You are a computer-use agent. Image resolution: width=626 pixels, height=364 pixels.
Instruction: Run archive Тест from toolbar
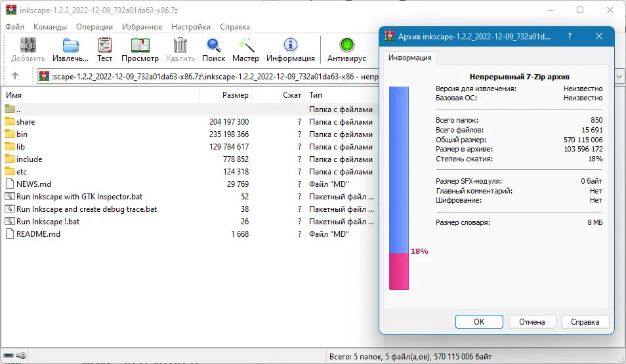[104, 45]
